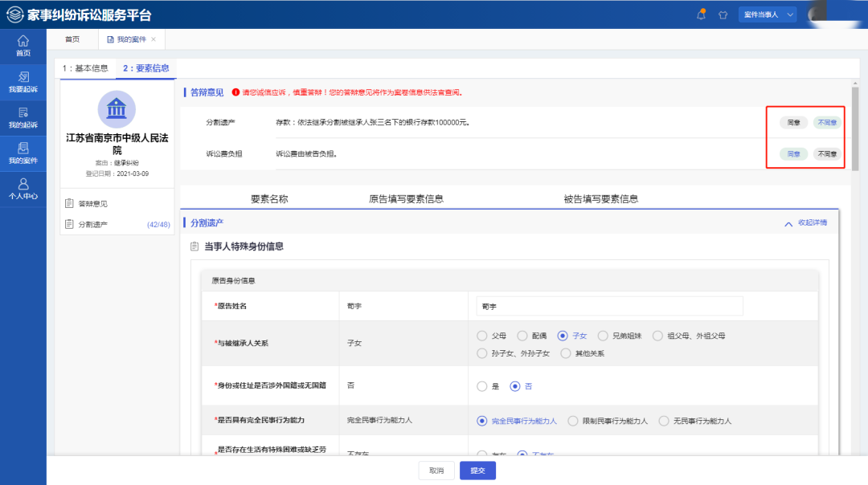Open 分割遗产 in the left list
868x485 pixels.
(x=117, y=224)
